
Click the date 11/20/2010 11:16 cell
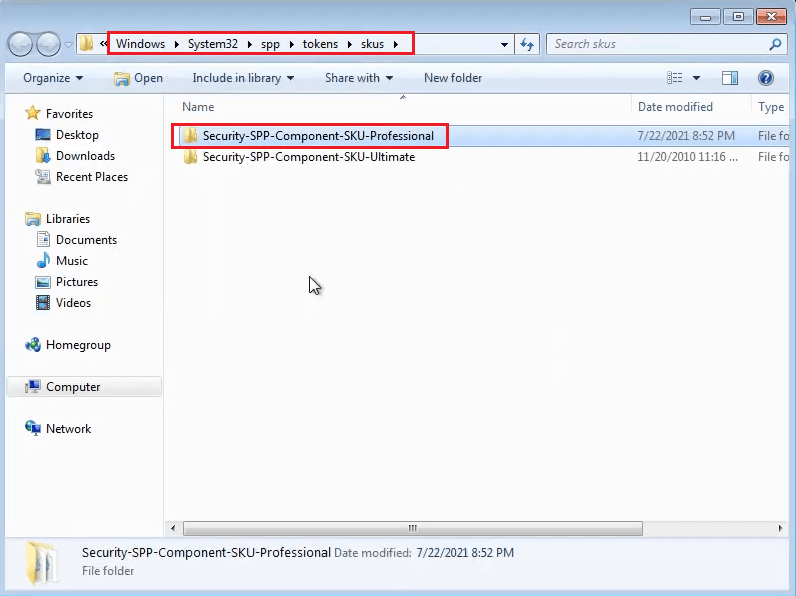(x=687, y=157)
